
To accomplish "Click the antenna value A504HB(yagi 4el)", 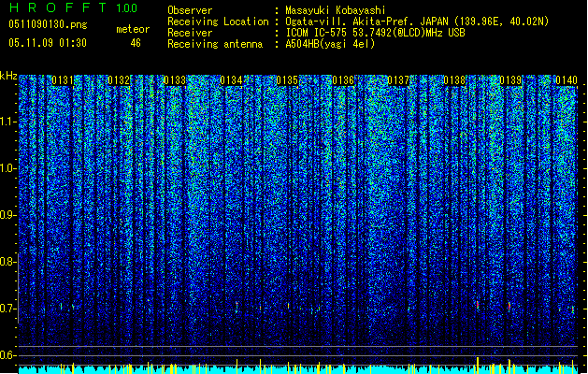I will tap(330, 44).
